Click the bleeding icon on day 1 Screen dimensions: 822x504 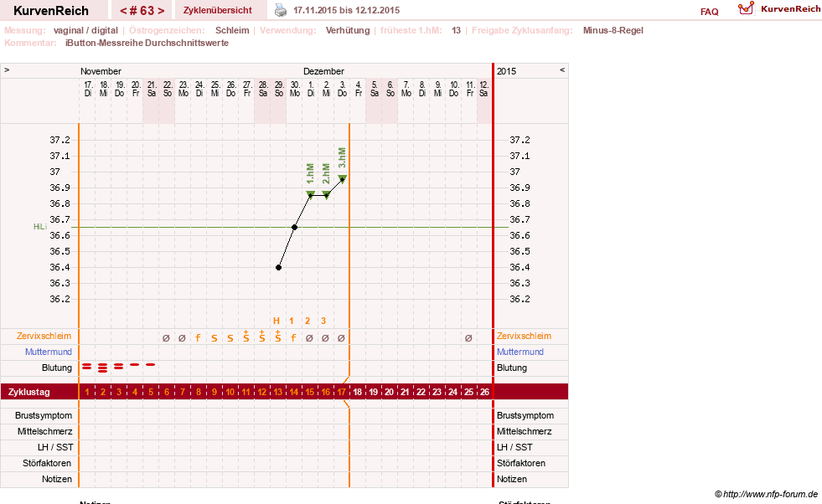pyautogui.click(x=87, y=367)
